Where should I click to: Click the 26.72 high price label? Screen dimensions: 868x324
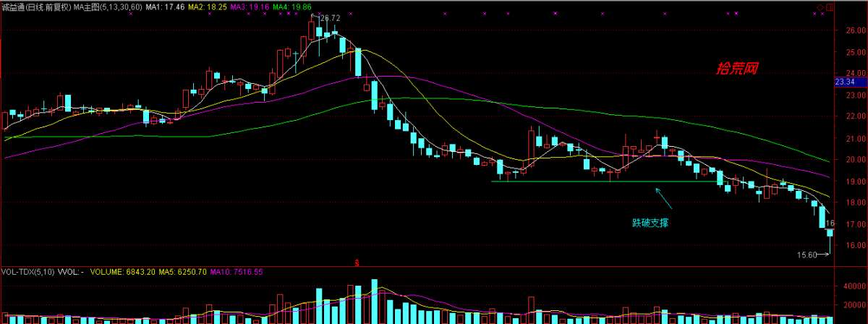click(x=329, y=17)
